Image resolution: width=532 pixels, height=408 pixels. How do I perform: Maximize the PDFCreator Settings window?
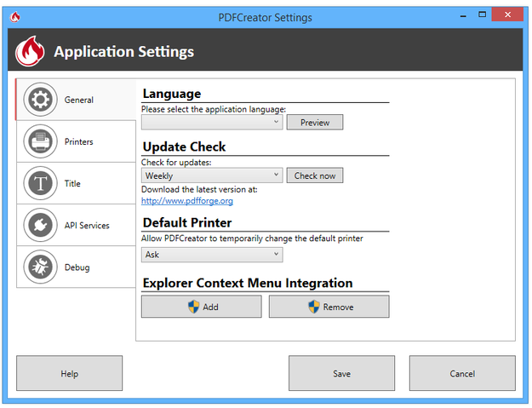[482, 14]
